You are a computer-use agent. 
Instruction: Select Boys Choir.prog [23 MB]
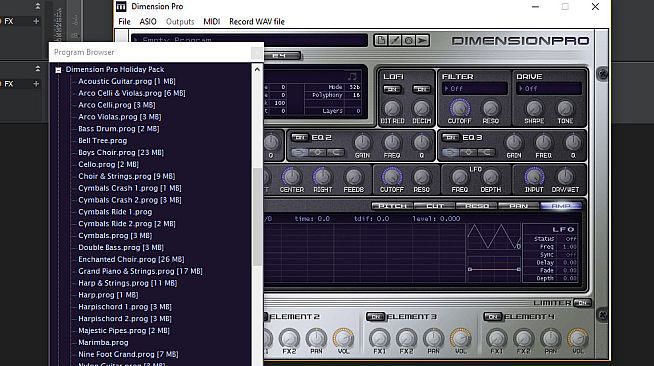click(x=121, y=153)
